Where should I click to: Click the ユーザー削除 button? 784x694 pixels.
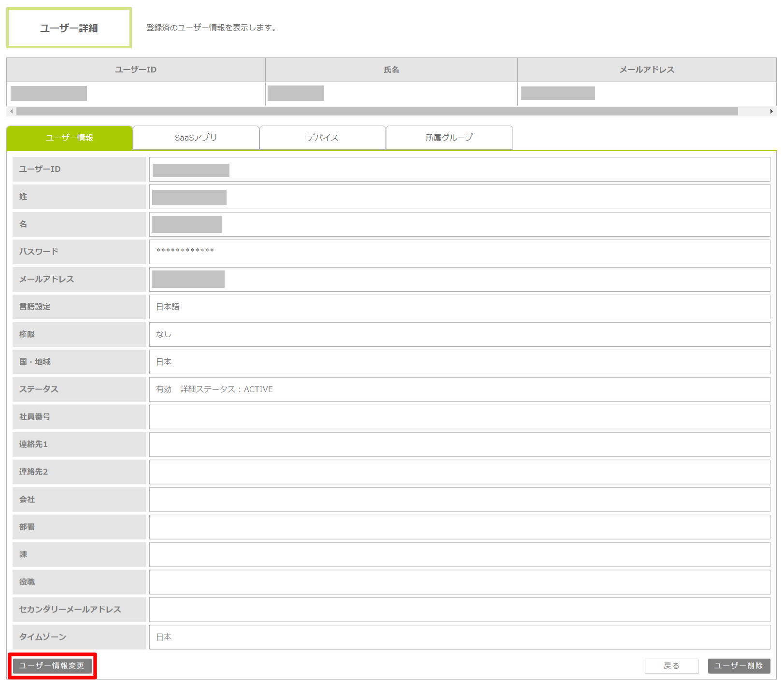click(x=739, y=666)
